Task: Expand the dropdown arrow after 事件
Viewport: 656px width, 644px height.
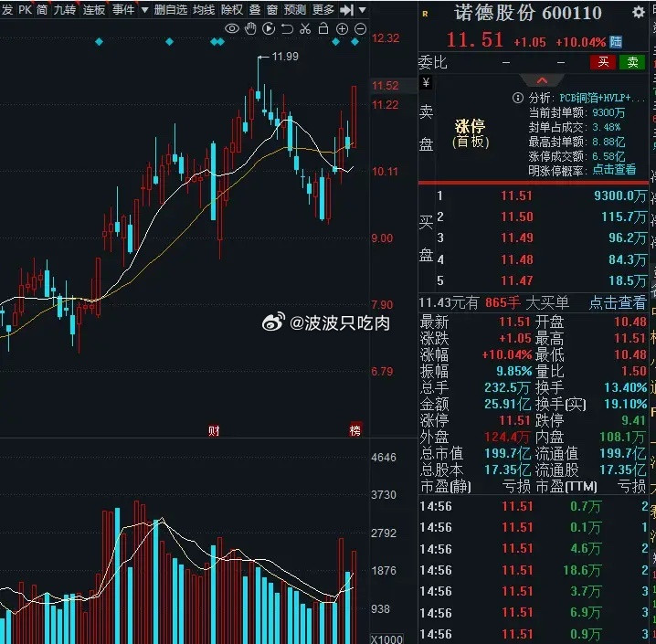Action: 144,9
